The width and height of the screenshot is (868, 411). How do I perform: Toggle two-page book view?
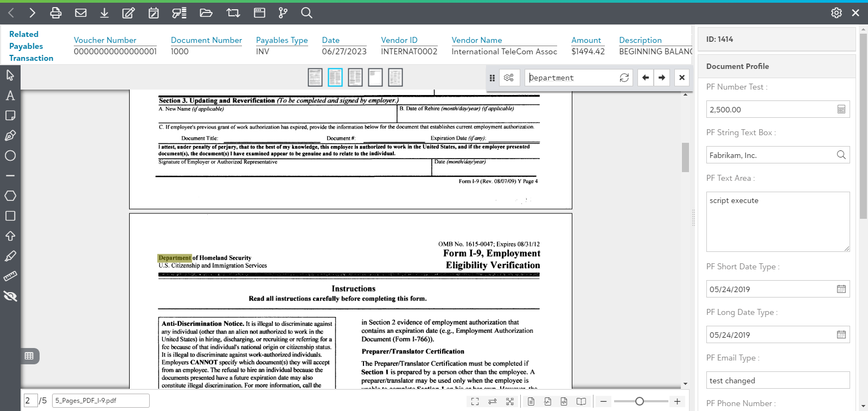[581, 401]
